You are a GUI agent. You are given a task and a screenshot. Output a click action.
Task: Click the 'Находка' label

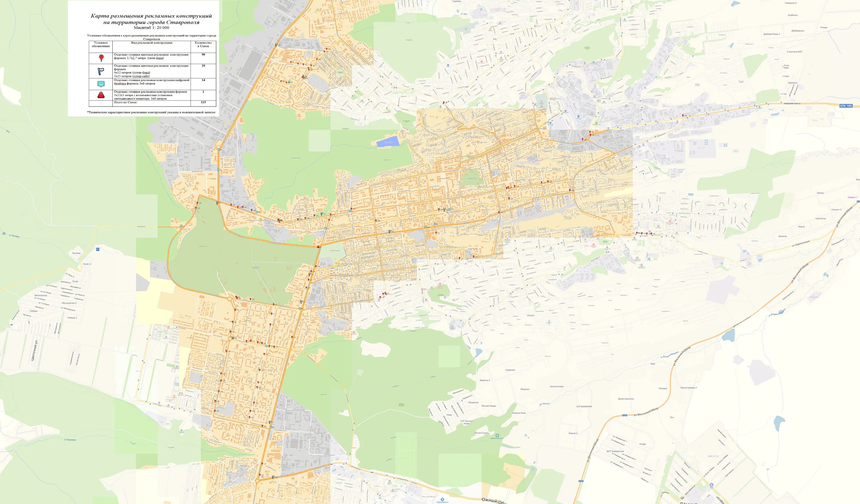click(x=663, y=389)
